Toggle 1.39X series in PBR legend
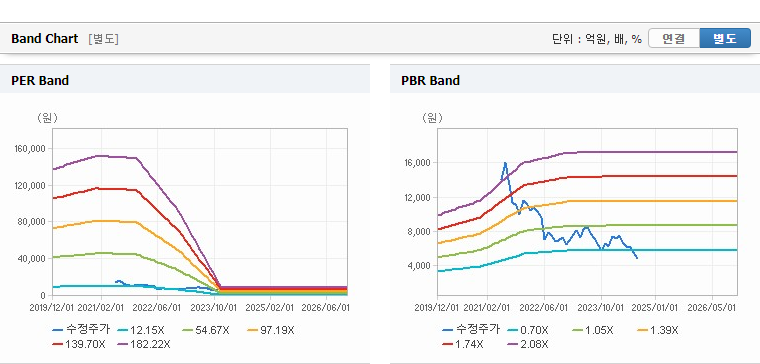 (x=658, y=331)
